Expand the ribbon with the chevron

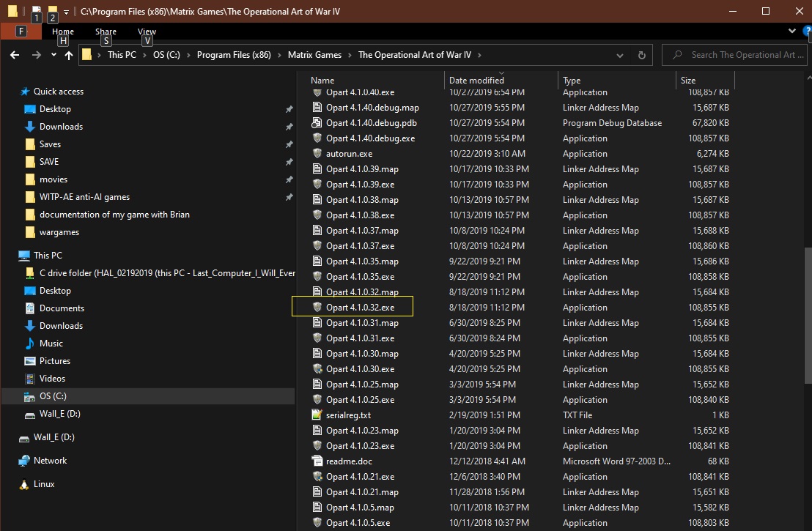tap(791, 31)
